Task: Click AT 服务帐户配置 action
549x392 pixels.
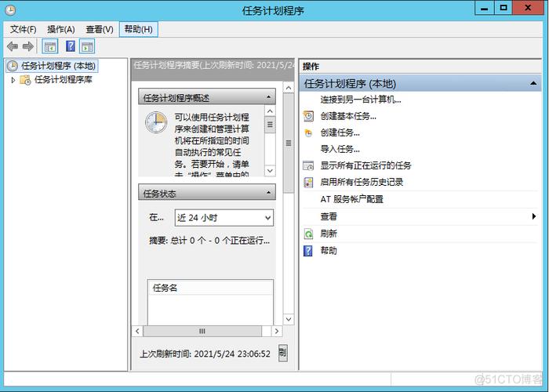Action: (x=351, y=199)
